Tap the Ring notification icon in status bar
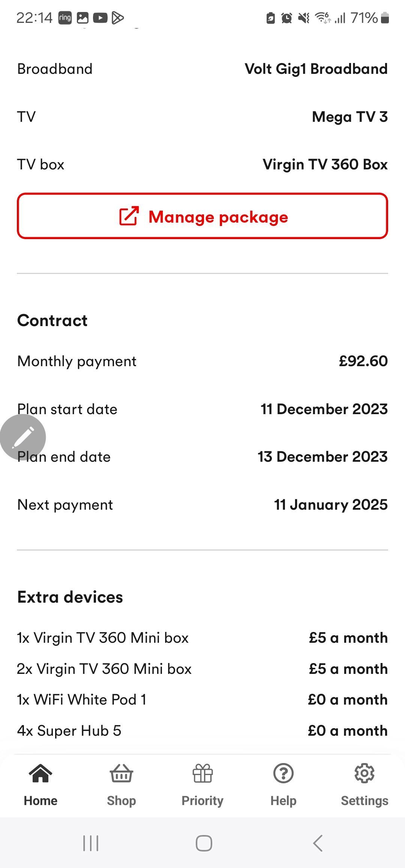Viewport: 405px width, 868px height. point(65,18)
